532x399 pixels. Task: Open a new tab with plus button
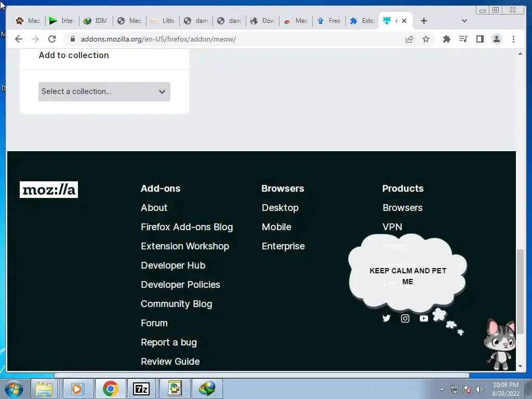pyautogui.click(x=424, y=21)
